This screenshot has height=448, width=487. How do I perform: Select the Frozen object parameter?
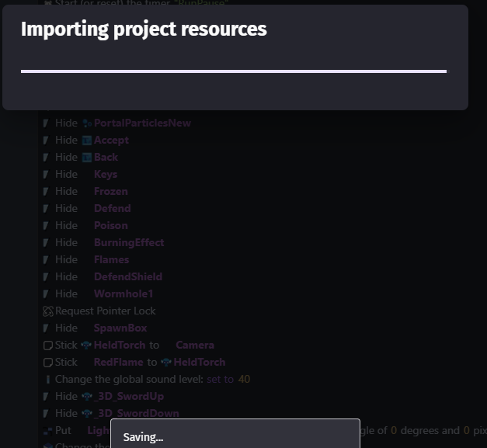[110, 191]
